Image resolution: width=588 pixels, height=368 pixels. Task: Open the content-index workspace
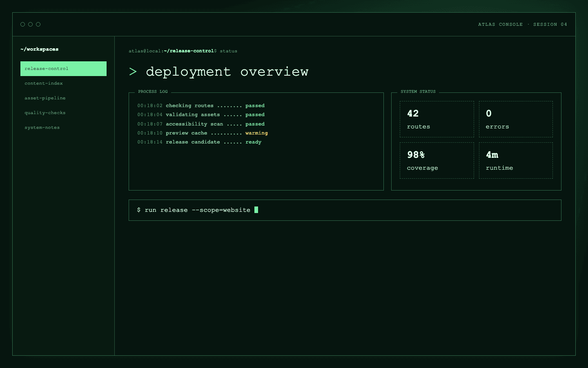[63, 83]
